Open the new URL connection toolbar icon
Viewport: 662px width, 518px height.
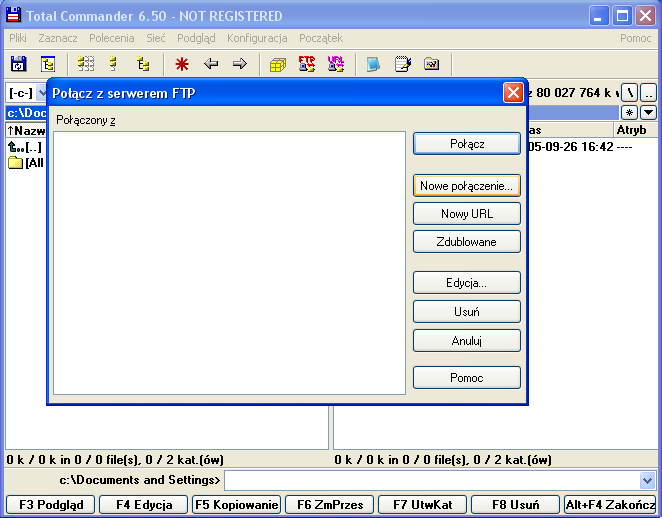(x=336, y=64)
